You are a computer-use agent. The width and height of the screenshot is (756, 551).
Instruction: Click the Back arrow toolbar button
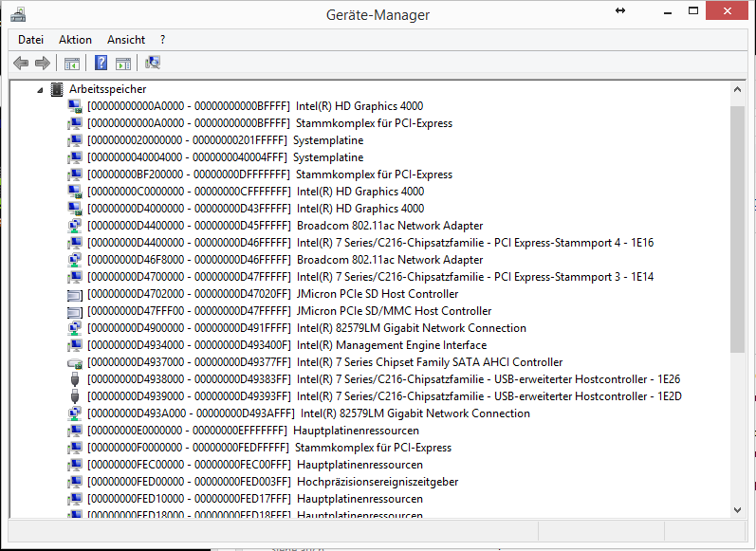click(x=21, y=63)
